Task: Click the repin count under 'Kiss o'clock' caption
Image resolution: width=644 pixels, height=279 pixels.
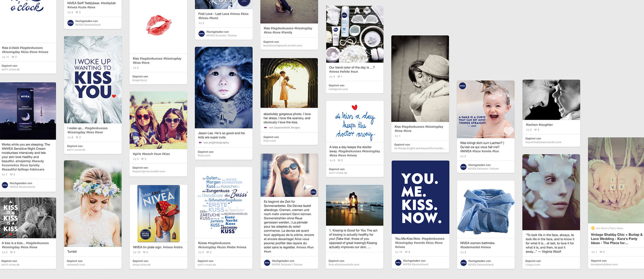Action: (x=6, y=57)
